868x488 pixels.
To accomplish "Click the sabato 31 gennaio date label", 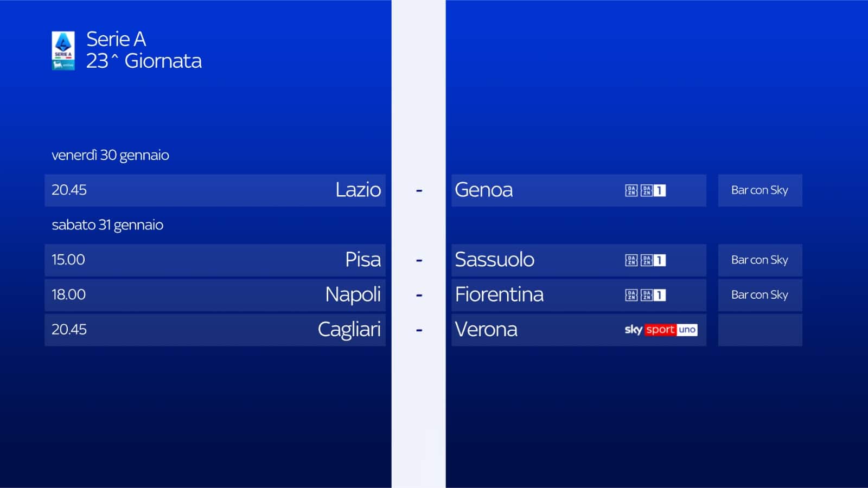I will click(x=107, y=225).
